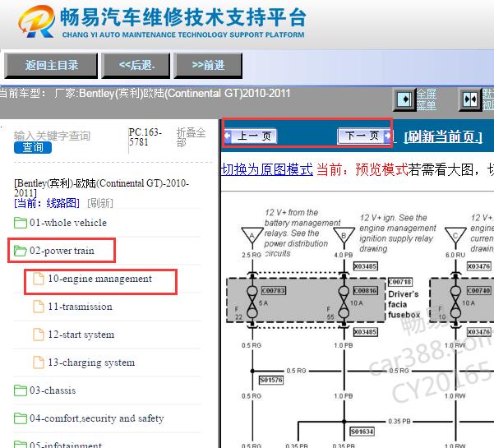The image size is (494, 448).
Task: Click the open folder icon of 02-power train
Action: point(21,251)
